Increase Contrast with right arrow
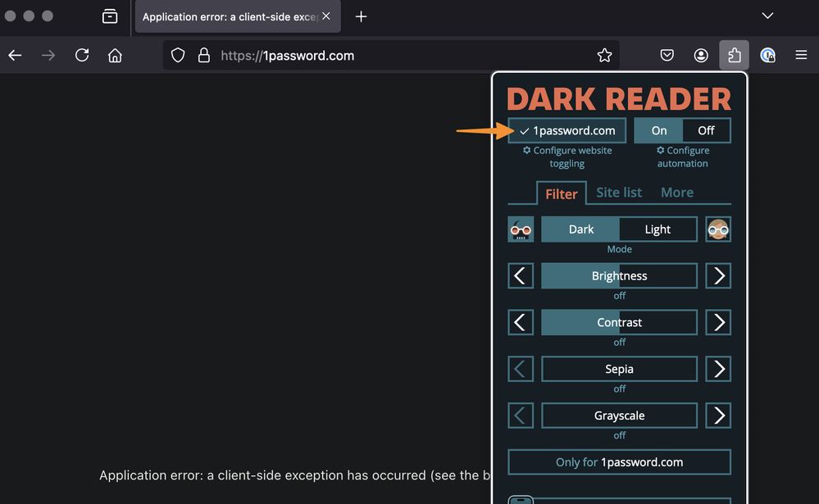 tap(718, 322)
